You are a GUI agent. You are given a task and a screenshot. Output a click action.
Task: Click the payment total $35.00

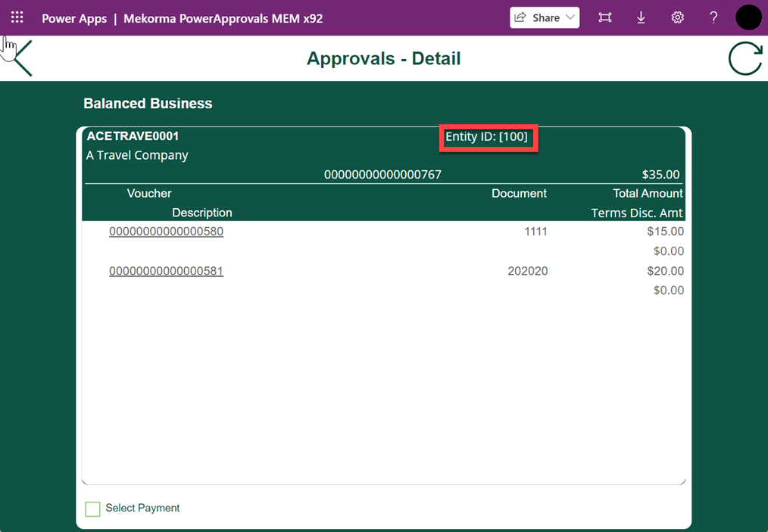[x=660, y=175]
